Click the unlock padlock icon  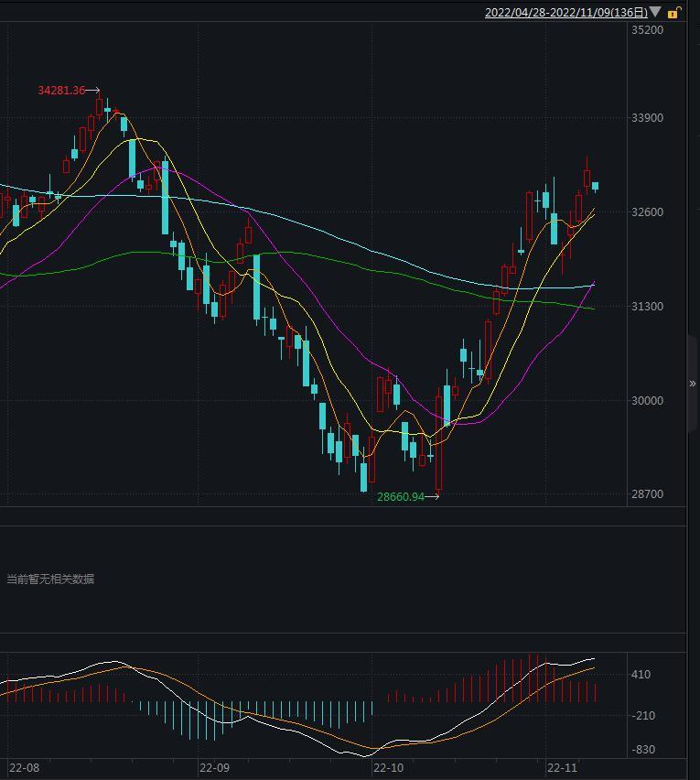pyautogui.click(x=673, y=13)
